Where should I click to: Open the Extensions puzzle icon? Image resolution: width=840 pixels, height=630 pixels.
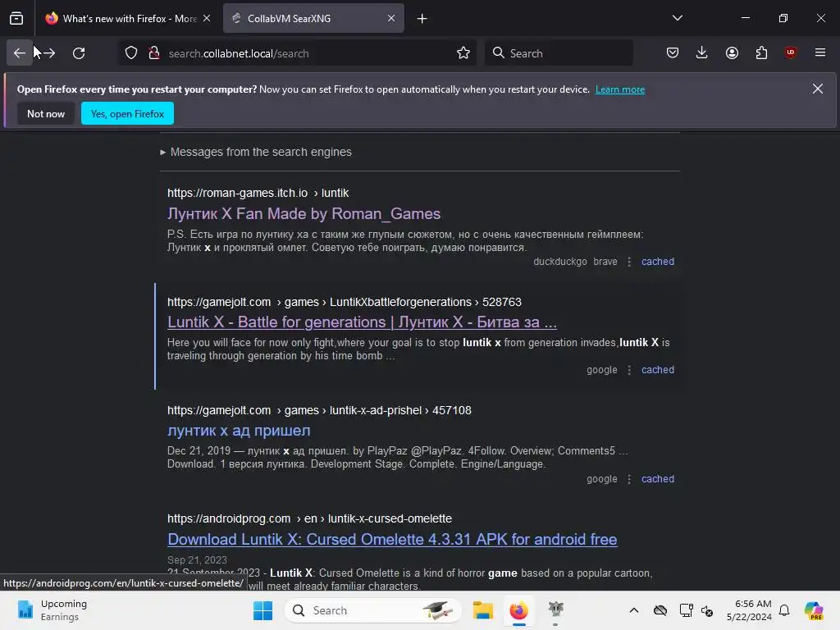click(761, 52)
